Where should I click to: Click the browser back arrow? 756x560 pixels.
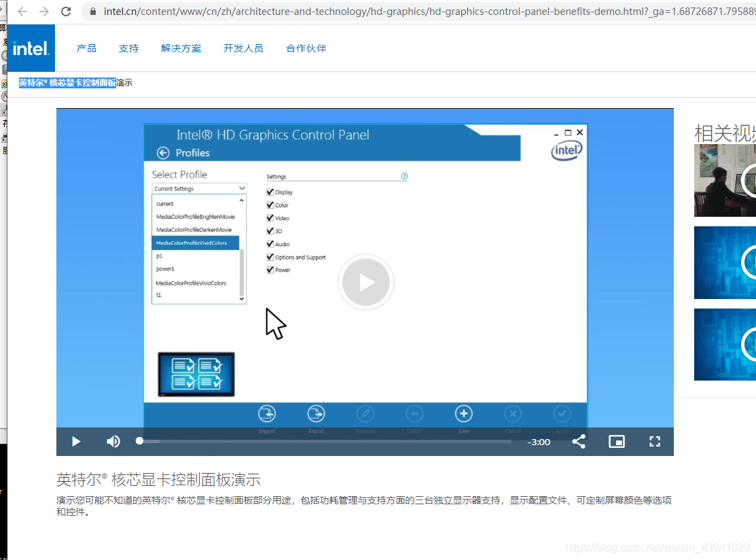click(22, 11)
